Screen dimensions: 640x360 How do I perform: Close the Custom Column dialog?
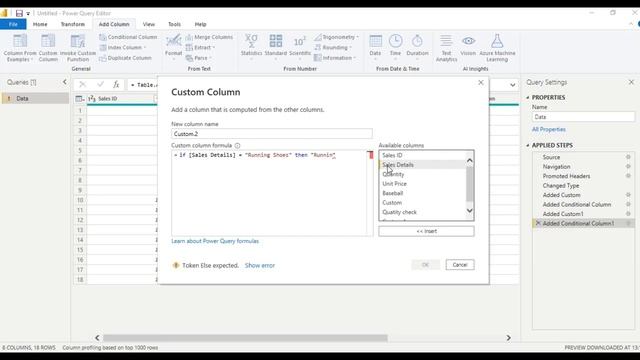(x=481, y=82)
